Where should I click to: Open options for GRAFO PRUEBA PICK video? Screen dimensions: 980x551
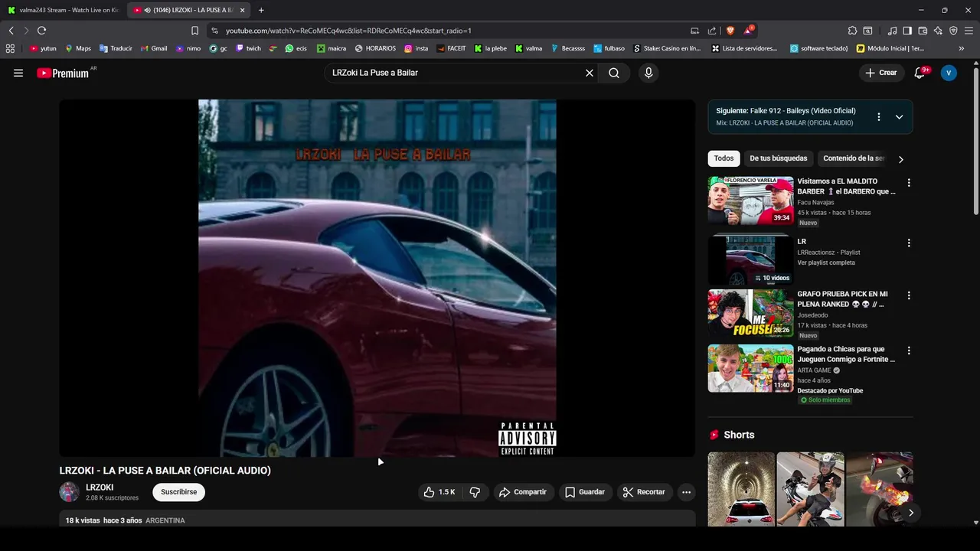click(909, 295)
